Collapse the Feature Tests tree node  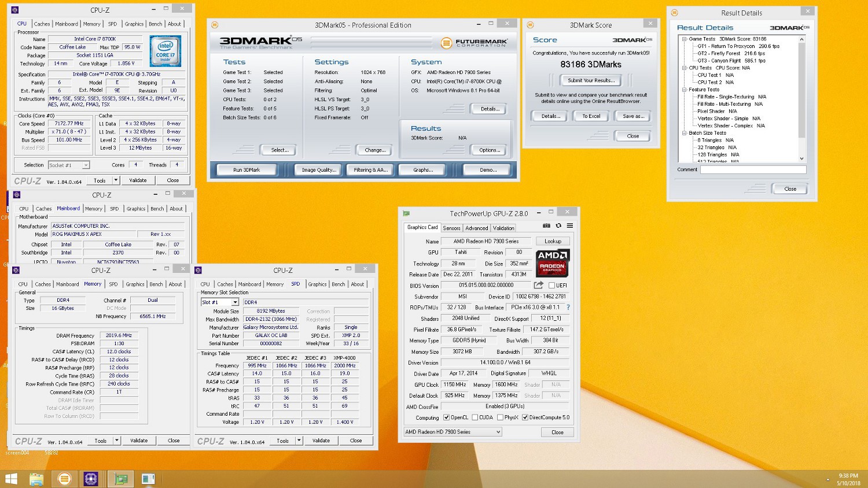pos(684,90)
